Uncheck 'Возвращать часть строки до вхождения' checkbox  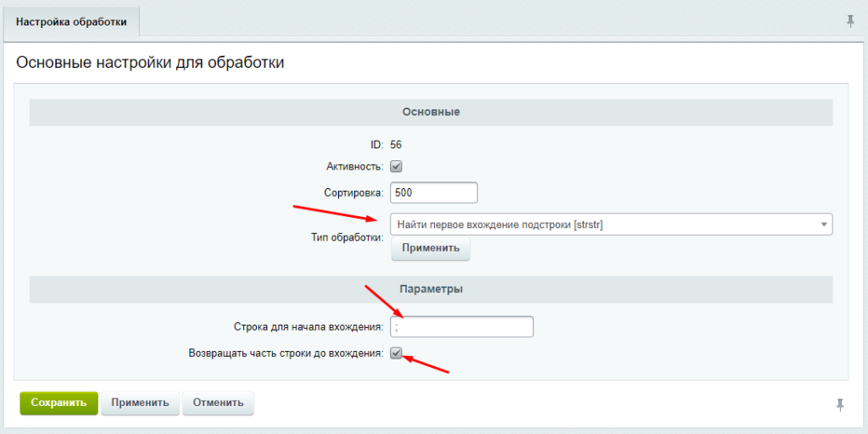(396, 353)
